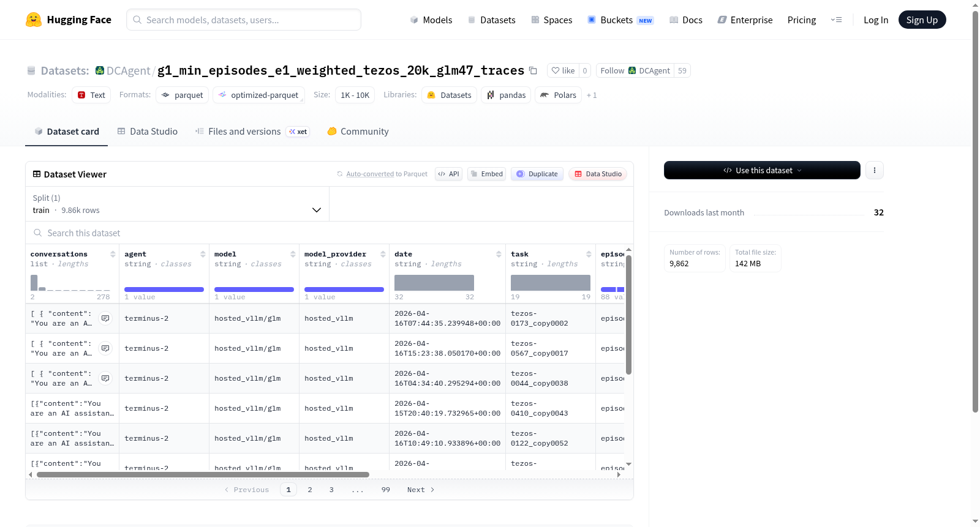980x527 pixels.
Task: Follow DCAgent
Action: pyautogui.click(x=635, y=70)
